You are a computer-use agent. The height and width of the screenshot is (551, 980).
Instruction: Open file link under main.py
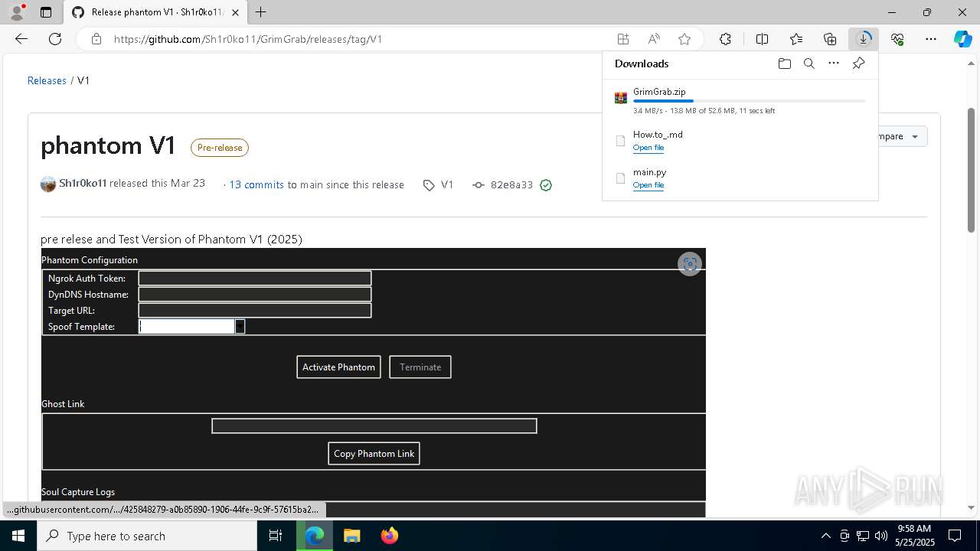pos(648,185)
